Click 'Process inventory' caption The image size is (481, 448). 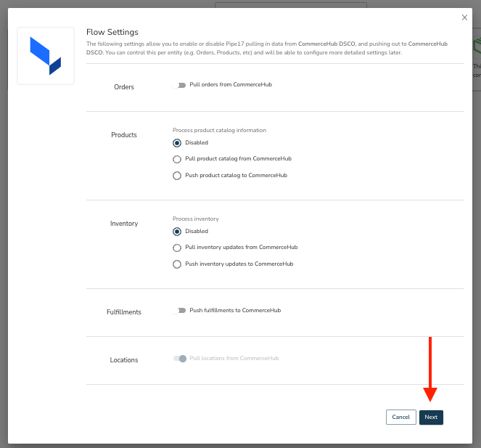coord(196,219)
